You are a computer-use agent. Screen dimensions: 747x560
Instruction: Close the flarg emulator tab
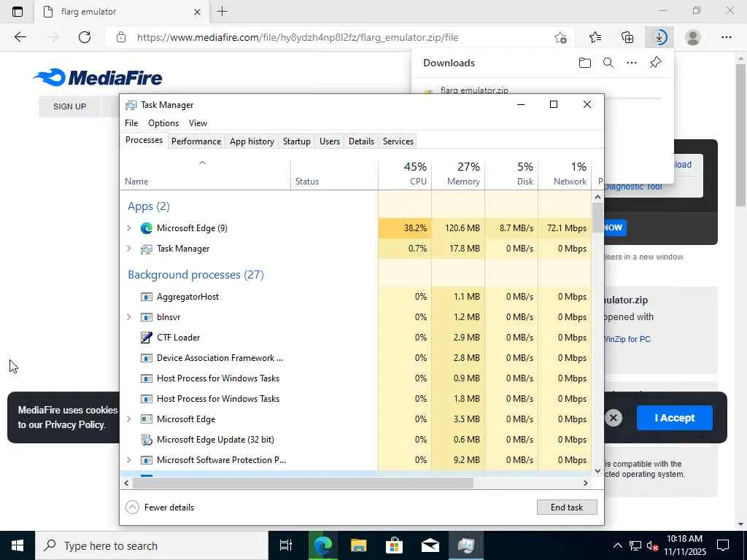(x=197, y=12)
